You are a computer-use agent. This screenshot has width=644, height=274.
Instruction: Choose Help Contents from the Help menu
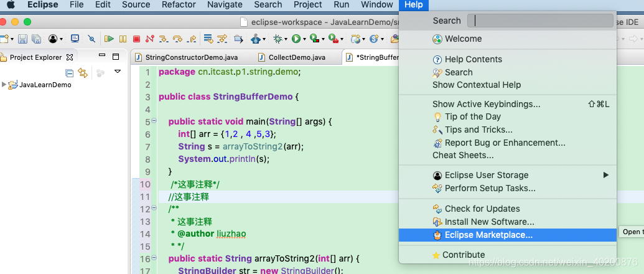tap(508, 60)
